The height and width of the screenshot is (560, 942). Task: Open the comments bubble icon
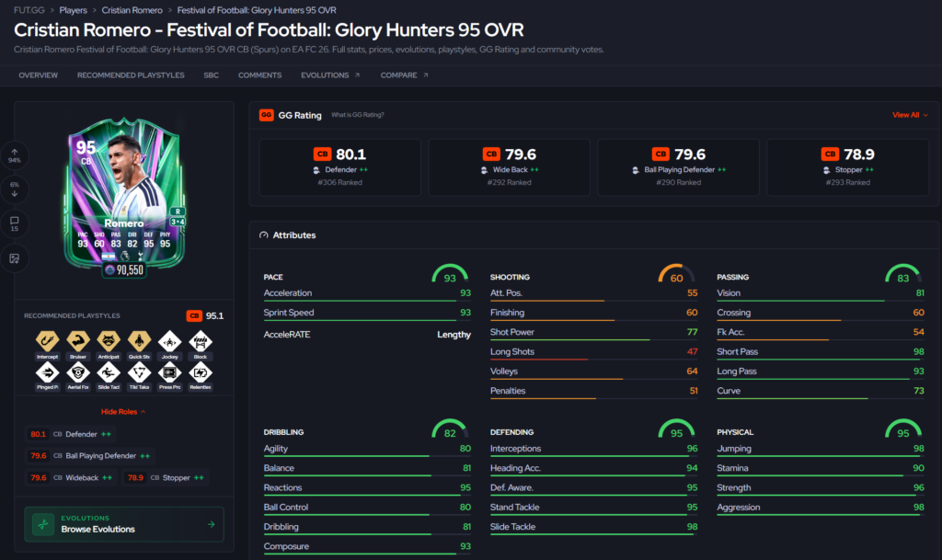coord(15,221)
